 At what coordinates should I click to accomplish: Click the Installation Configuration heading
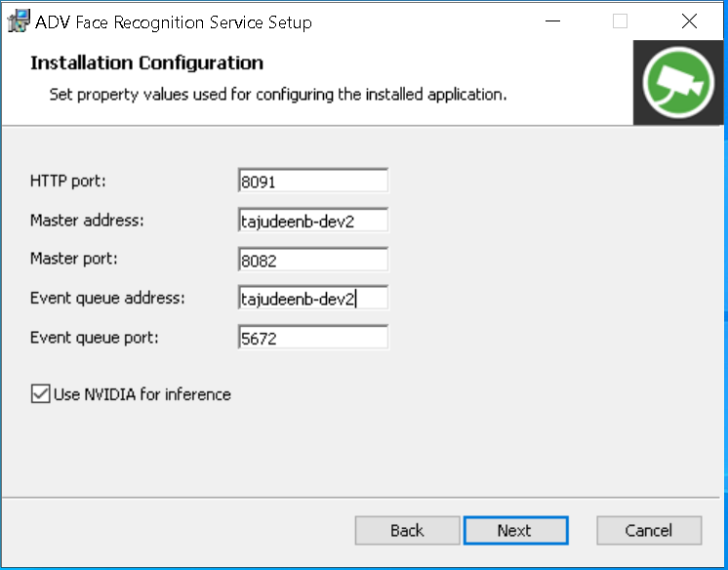pyautogui.click(x=146, y=63)
